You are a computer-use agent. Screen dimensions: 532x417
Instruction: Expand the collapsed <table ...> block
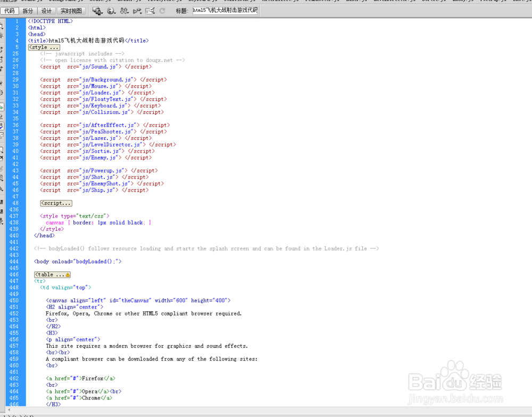tap(52, 274)
